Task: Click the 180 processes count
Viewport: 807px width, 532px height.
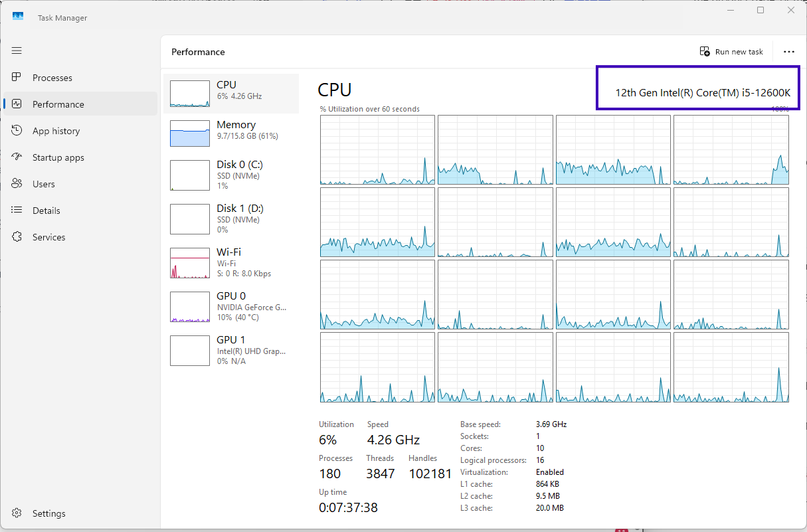Action: tap(329, 474)
